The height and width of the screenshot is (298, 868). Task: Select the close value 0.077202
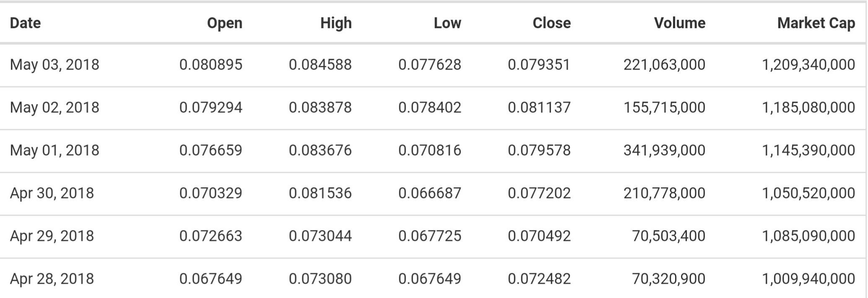tap(539, 193)
